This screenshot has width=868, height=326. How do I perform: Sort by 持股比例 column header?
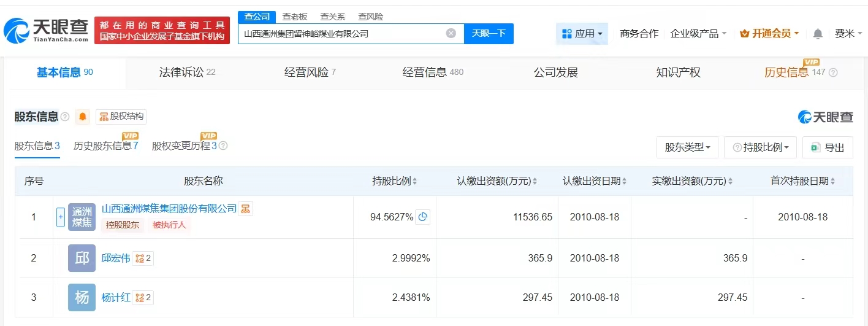[395, 181]
